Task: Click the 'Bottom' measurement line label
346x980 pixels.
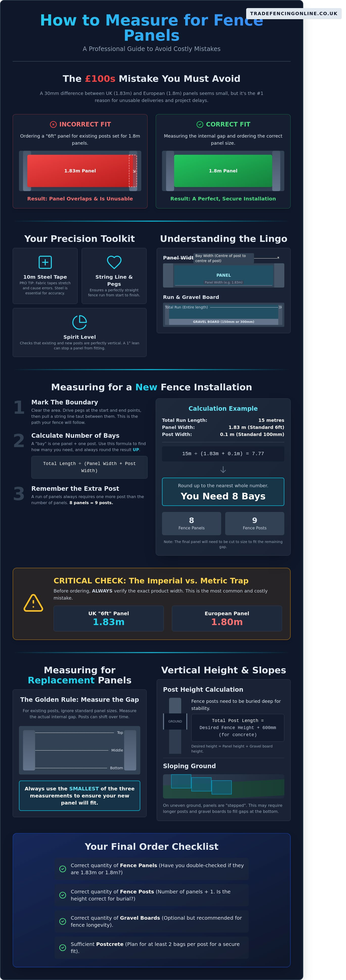Action: 117,768
